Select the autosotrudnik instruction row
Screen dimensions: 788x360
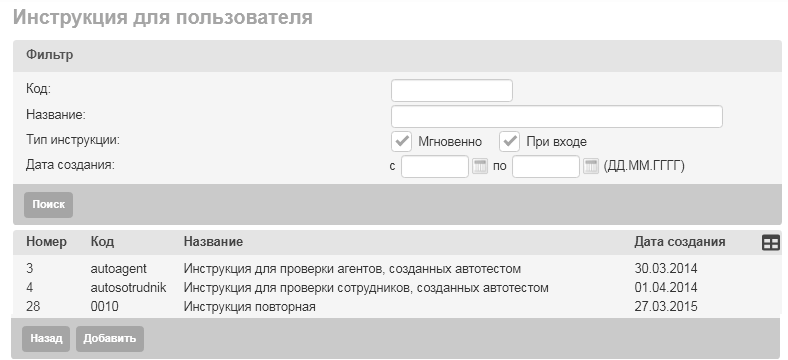pos(397,288)
